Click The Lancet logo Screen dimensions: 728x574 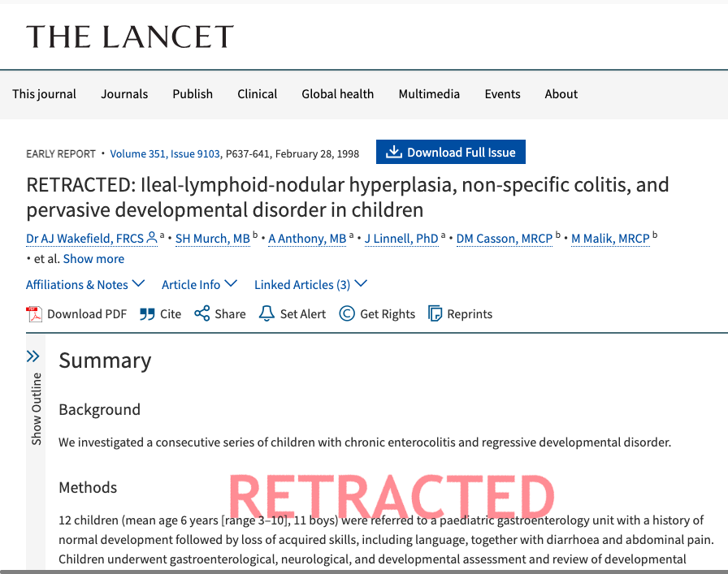point(130,37)
